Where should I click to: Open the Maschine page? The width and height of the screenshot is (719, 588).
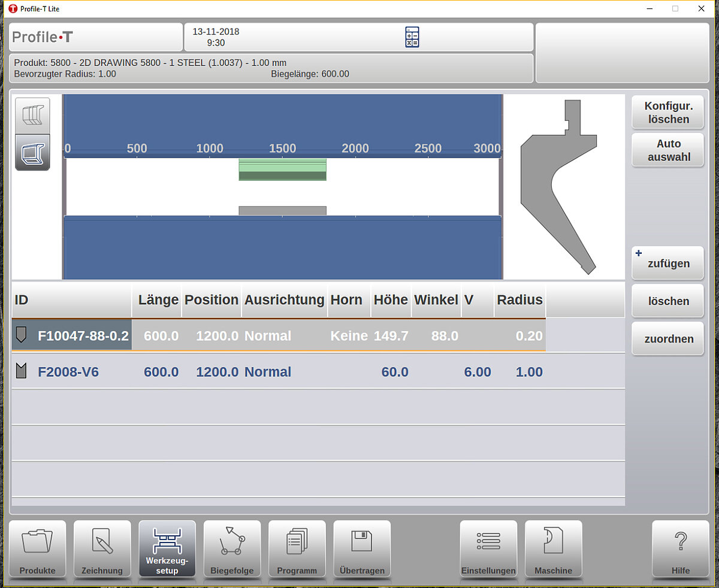553,549
